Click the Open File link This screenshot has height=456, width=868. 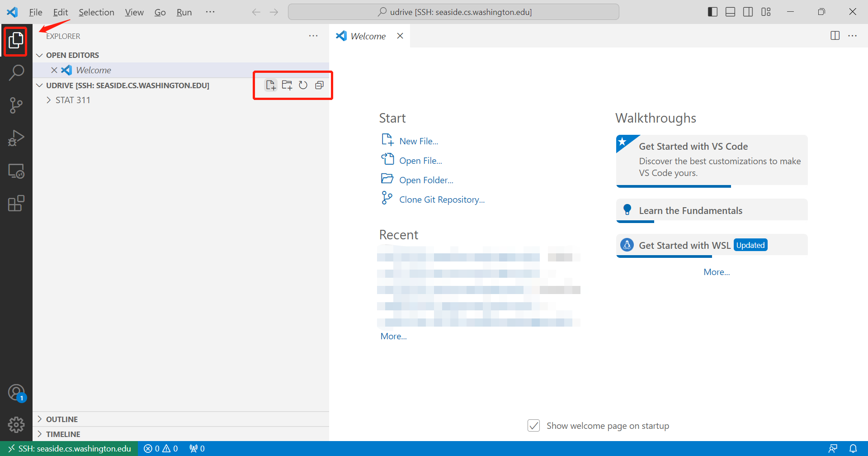(x=420, y=161)
